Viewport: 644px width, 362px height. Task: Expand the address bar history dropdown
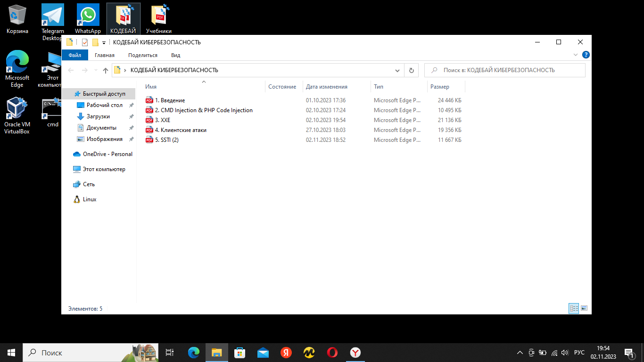point(397,70)
